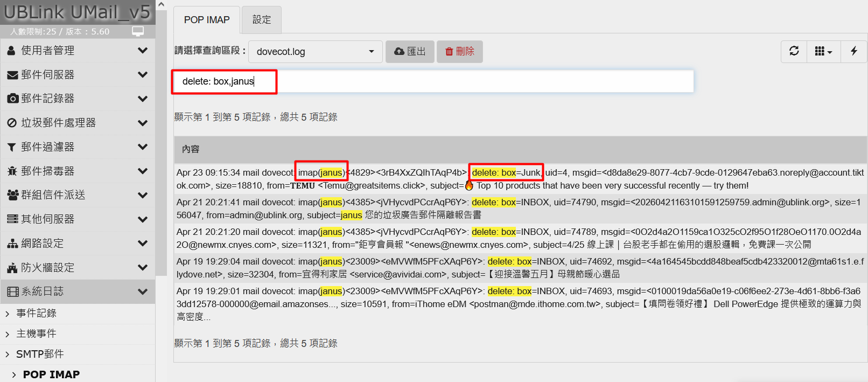Click the envelope icon beside 郵件伺服器
The width and height of the screenshot is (868, 382).
click(x=12, y=75)
